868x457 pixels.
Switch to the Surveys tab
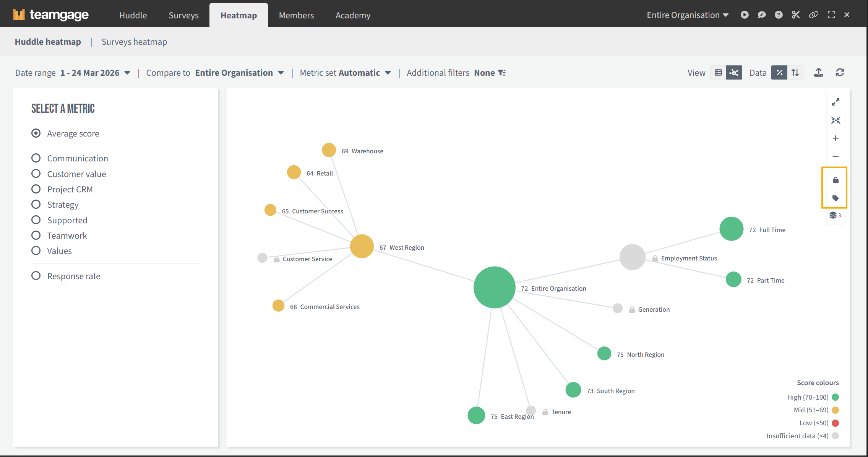(183, 15)
